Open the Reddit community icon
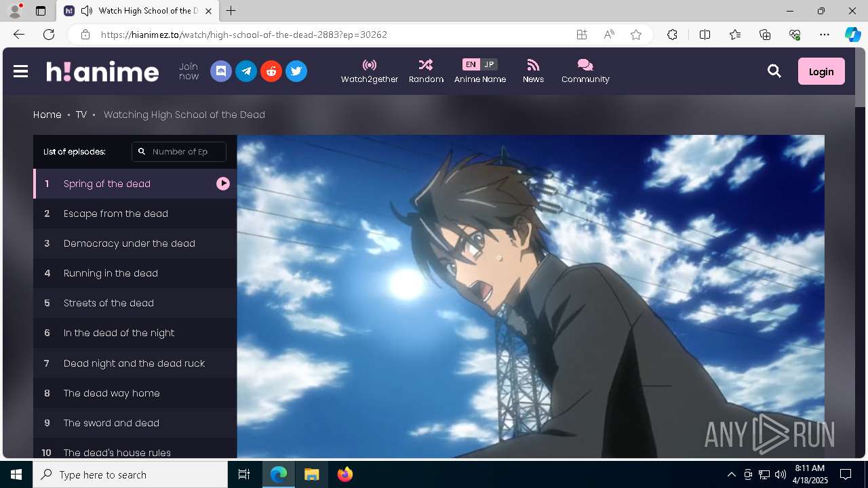The width and height of the screenshot is (868, 488). pos(271,71)
